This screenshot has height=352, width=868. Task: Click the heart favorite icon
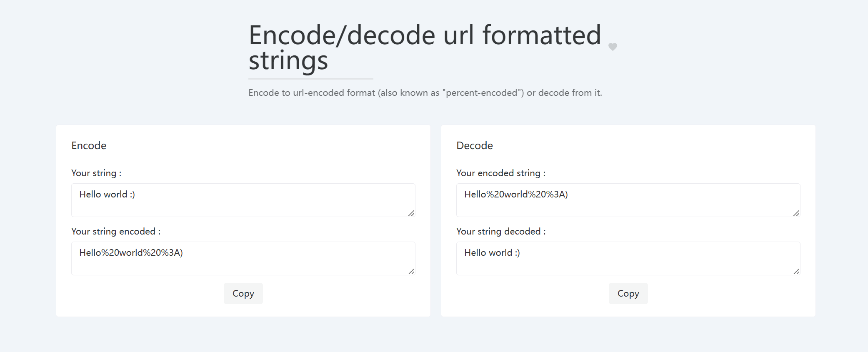tap(612, 47)
